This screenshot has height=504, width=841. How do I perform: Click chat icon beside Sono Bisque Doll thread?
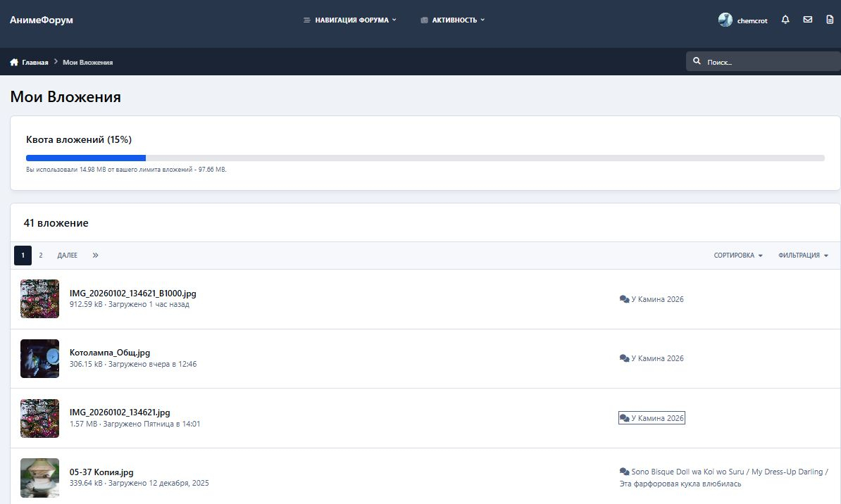point(624,472)
